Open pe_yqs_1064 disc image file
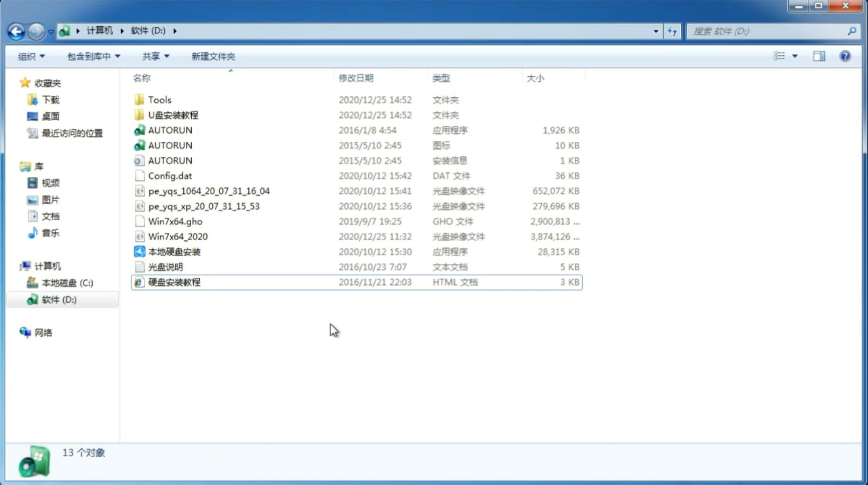 209,191
